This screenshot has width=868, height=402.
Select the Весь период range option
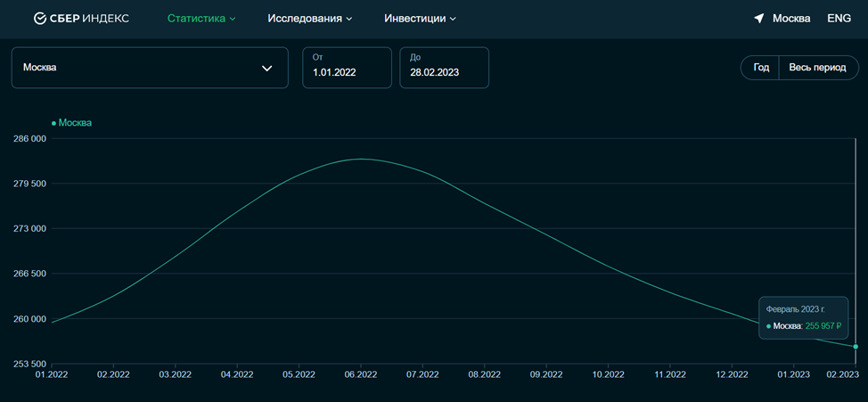pos(817,68)
